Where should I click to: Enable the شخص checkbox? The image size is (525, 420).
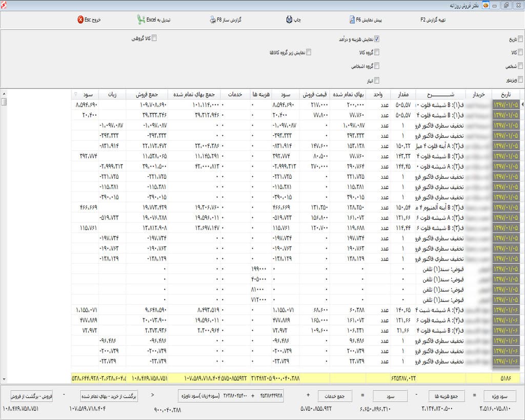(x=520, y=66)
